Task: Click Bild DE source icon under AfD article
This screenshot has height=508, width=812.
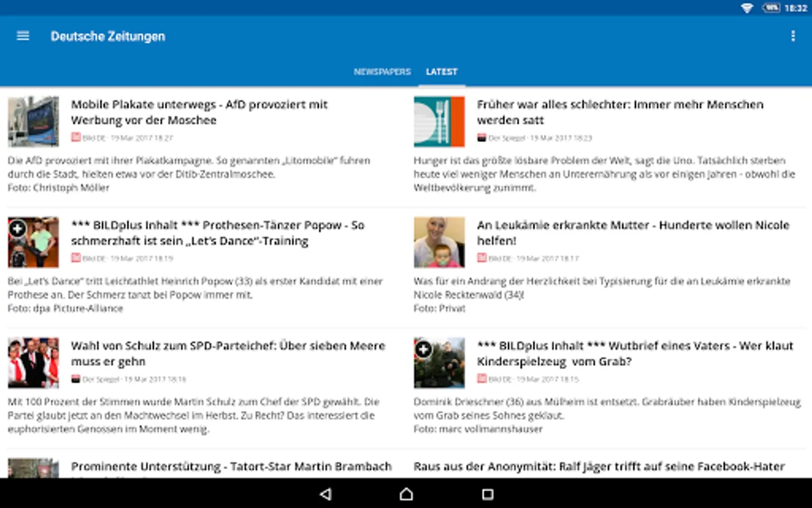Action: (76, 137)
